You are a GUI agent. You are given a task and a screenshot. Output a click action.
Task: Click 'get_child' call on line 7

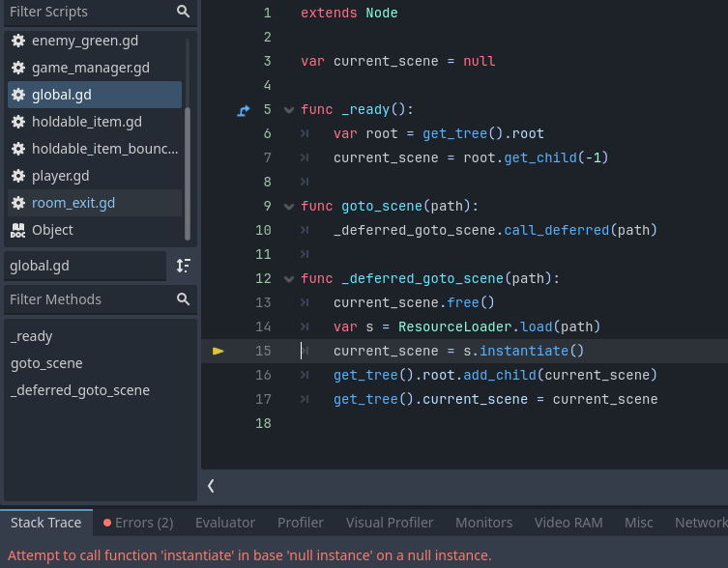(540, 157)
